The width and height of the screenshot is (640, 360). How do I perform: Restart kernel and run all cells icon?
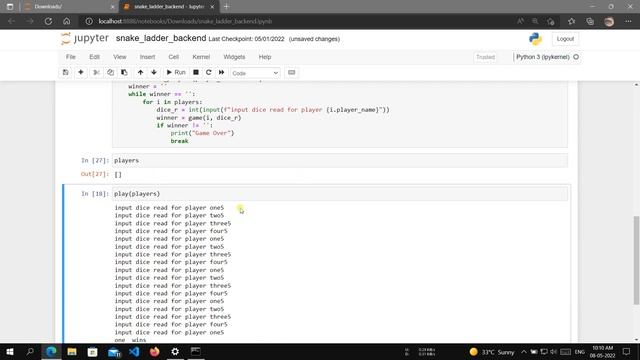tap(221, 73)
